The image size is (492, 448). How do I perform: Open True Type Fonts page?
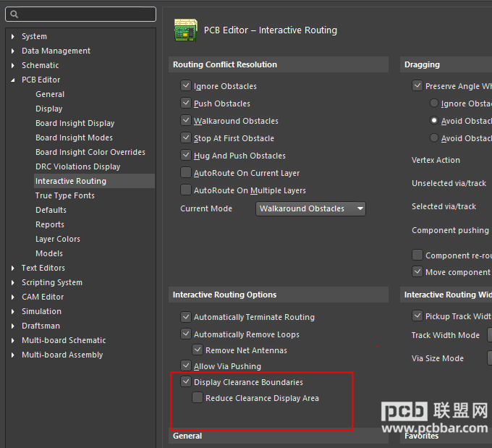(65, 195)
